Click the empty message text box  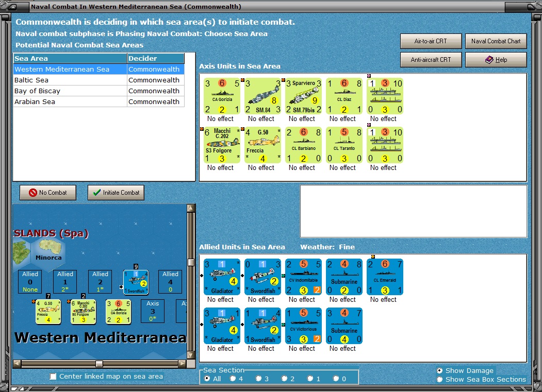[414, 211]
